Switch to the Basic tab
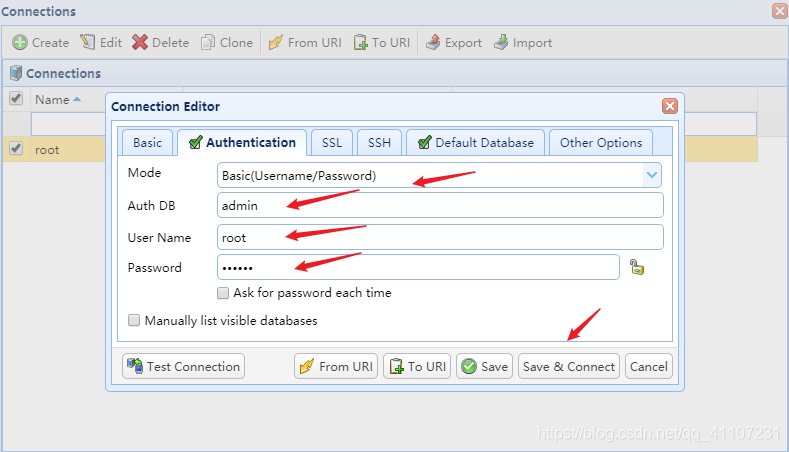 [147, 143]
